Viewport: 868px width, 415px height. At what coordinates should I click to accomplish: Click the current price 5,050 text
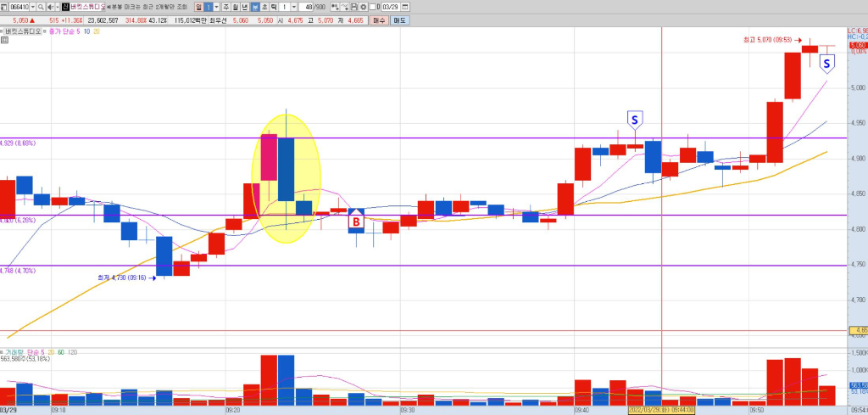coord(19,20)
